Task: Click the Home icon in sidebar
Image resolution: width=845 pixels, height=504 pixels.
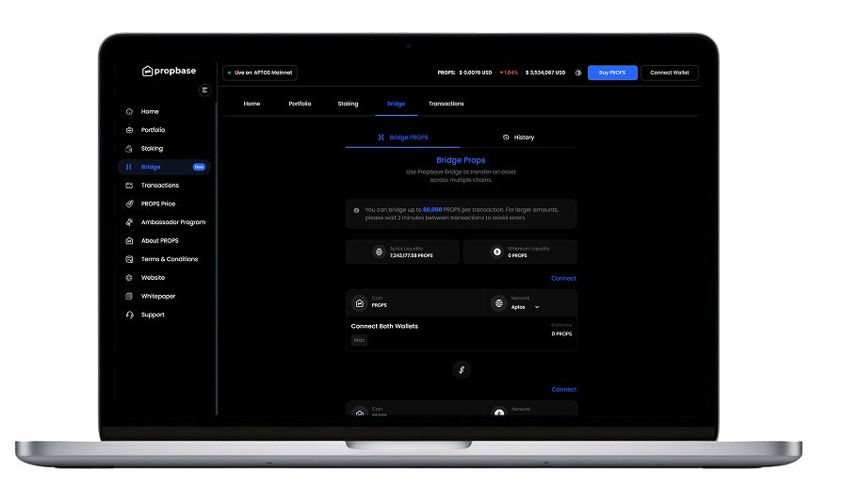Action: pyautogui.click(x=129, y=111)
